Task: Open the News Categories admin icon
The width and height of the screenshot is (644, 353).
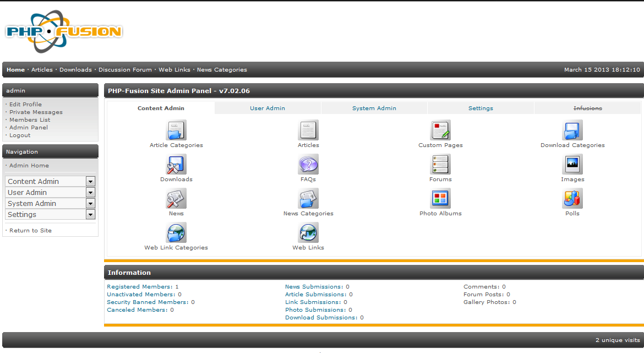Action: pos(308,198)
